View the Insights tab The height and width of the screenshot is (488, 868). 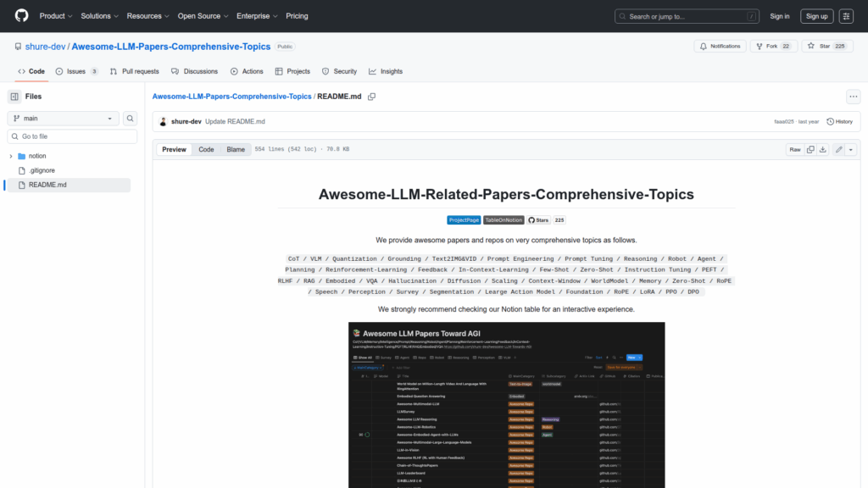(x=386, y=71)
